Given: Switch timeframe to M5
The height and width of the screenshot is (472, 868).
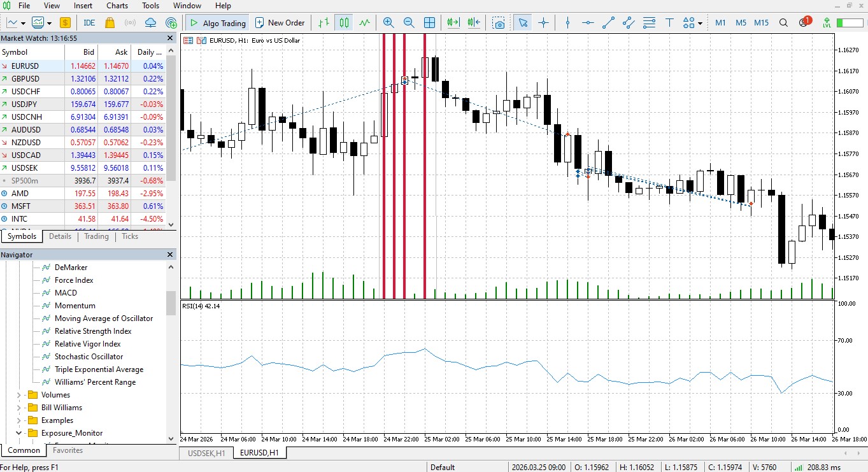Looking at the screenshot, I should point(740,22).
